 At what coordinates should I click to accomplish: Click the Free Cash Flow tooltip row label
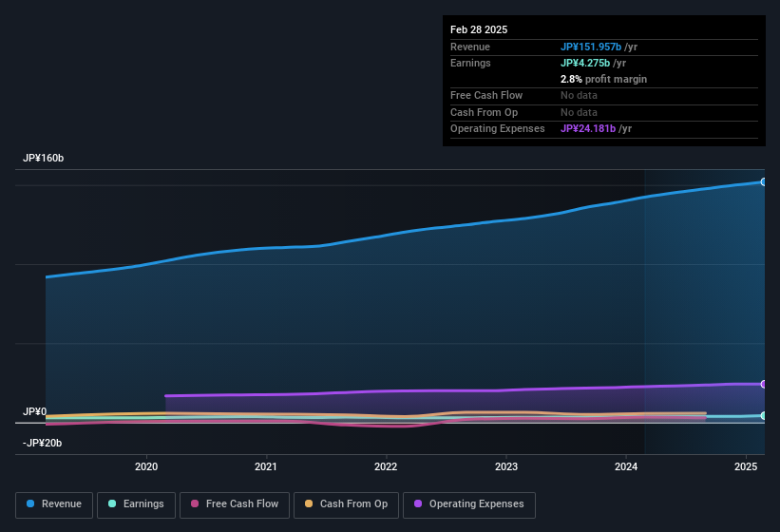coord(486,95)
